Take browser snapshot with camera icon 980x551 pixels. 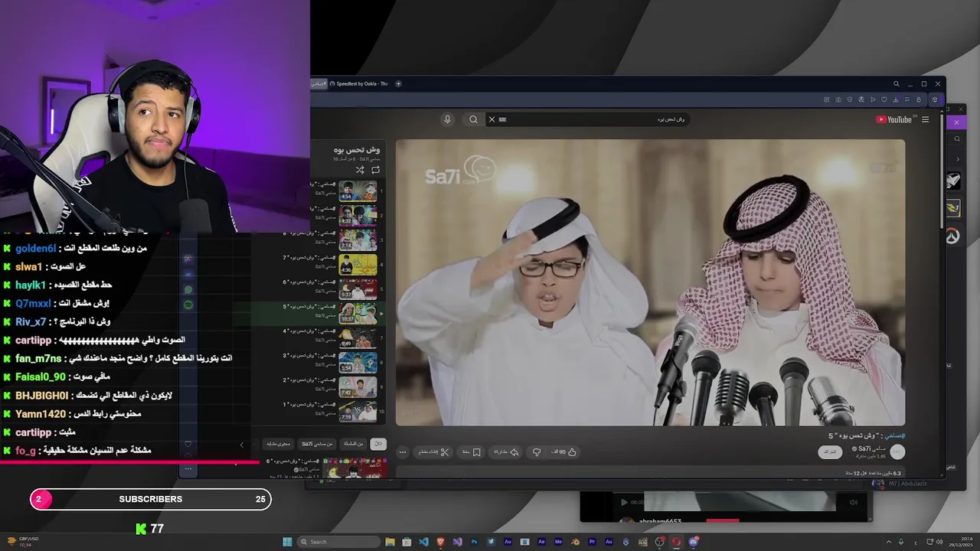coord(838,99)
